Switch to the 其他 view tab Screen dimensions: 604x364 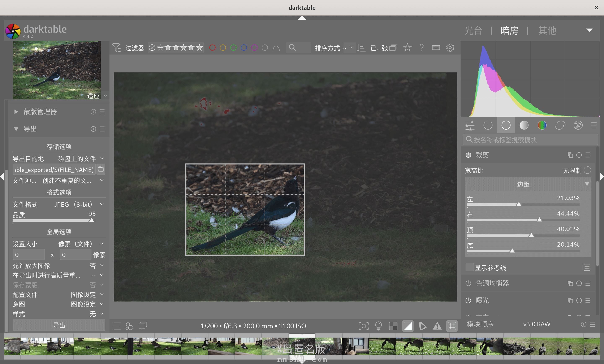(547, 31)
